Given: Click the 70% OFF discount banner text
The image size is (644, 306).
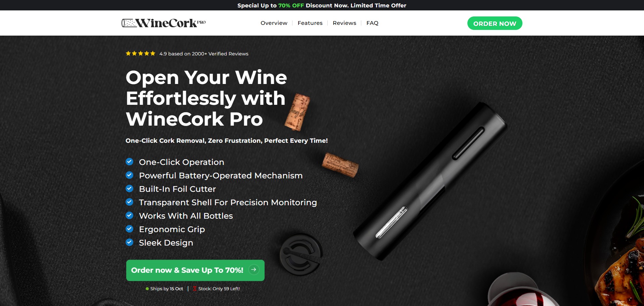Looking at the screenshot, I should [291, 5].
